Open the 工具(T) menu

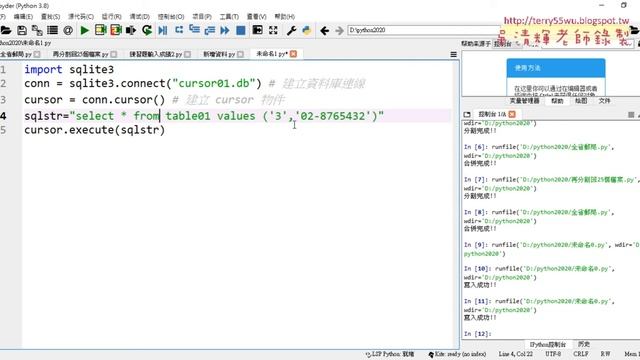(229, 16)
